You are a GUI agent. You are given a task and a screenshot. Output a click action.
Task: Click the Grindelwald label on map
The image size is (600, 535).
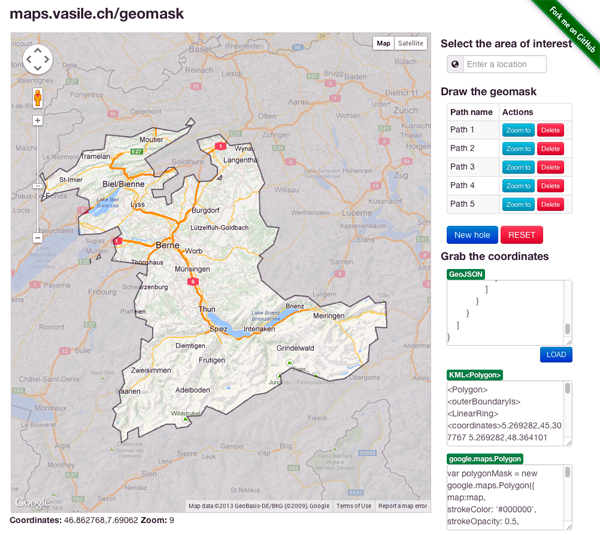[x=295, y=348]
